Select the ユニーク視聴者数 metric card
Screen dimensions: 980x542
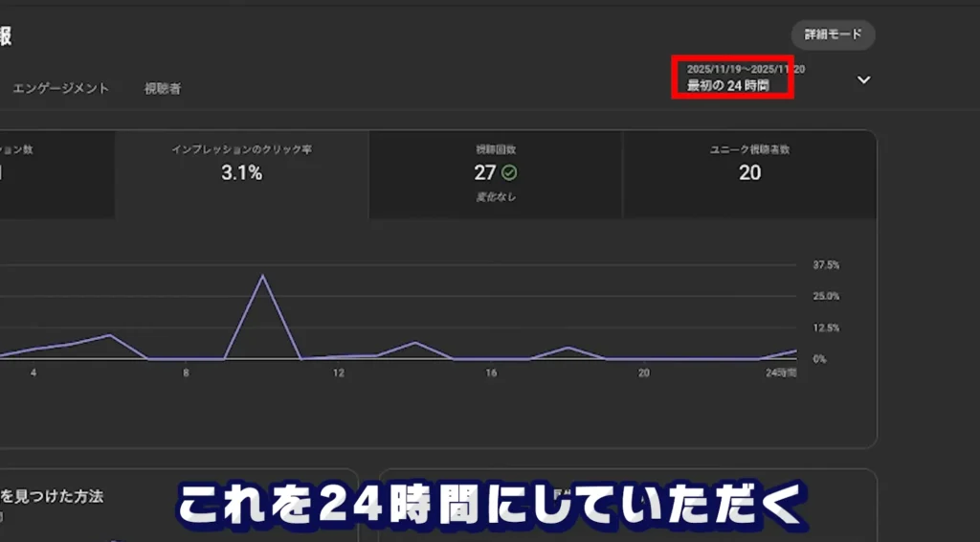coord(749,173)
